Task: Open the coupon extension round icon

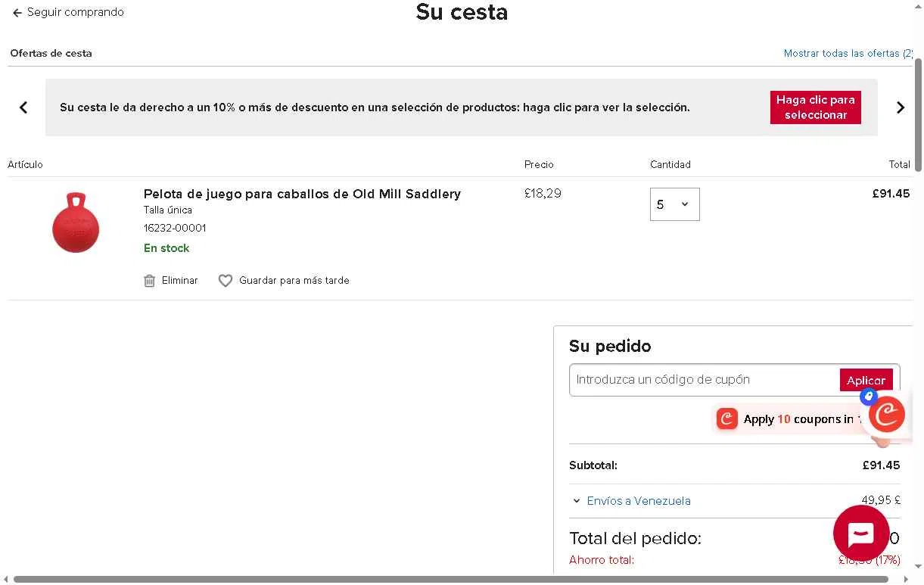Action: click(887, 414)
